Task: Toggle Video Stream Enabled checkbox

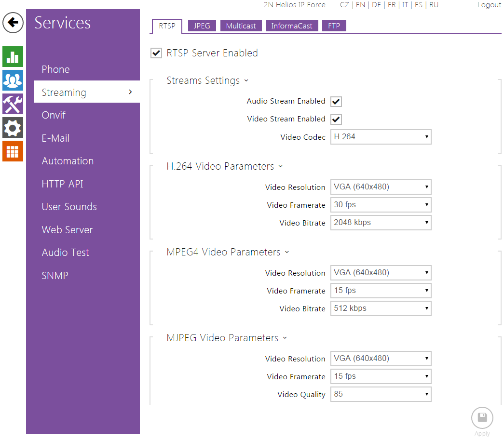Action: click(336, 120)
